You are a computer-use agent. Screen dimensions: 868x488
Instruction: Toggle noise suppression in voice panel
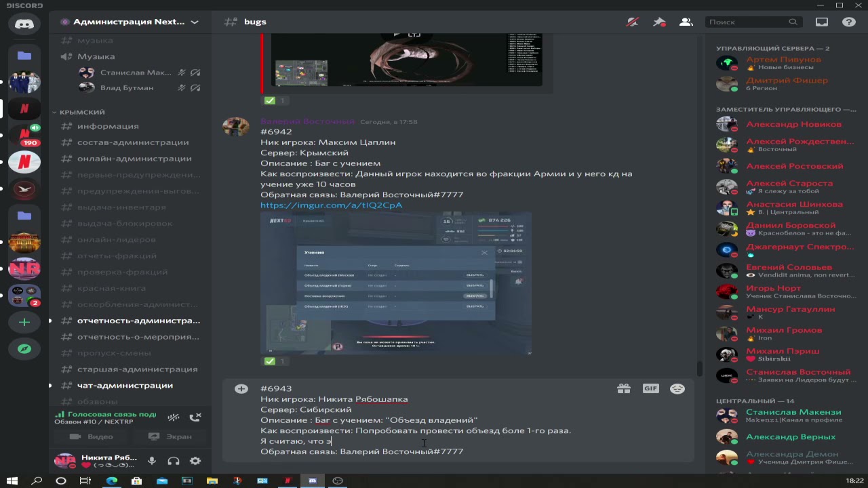pos(174,418)
